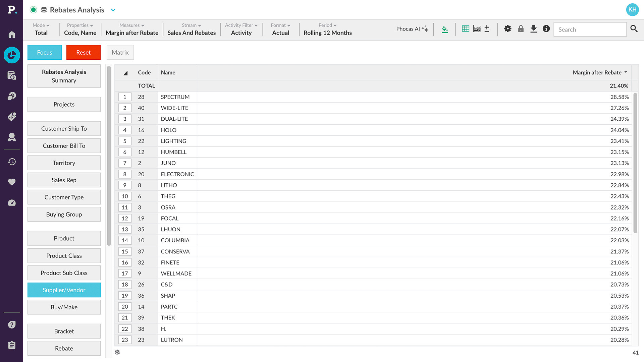Open the Period dropdown menu
This screenshot has width=644, height=362.
(x=327, y=29)
